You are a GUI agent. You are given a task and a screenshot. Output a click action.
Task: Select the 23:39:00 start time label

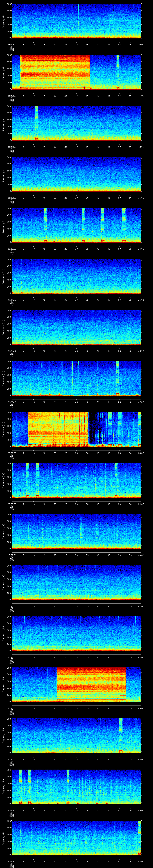point(12,555)
